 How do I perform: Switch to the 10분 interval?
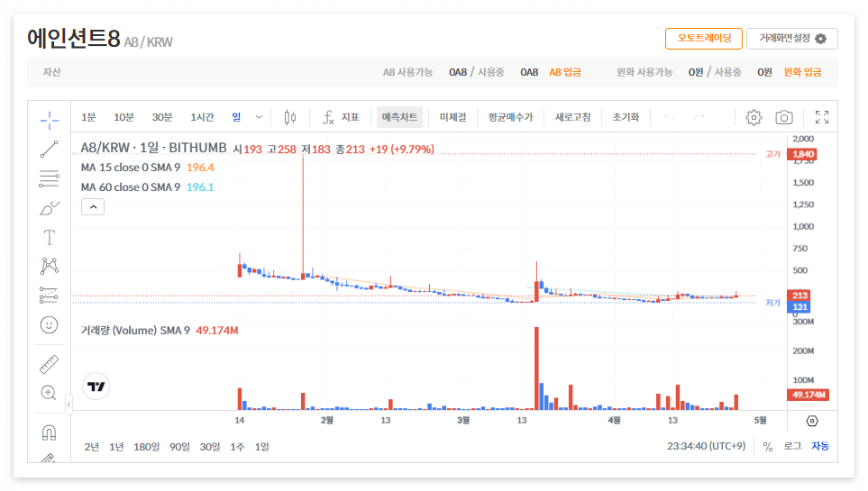point(124,117)
